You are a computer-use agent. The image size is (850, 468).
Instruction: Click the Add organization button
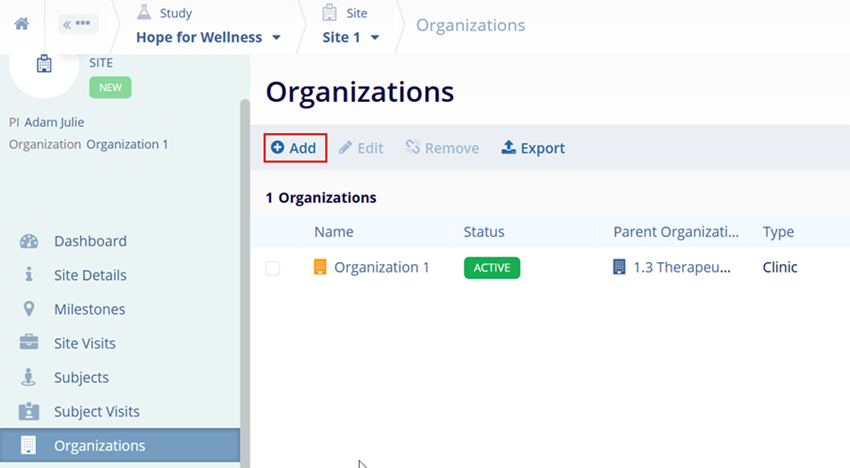point(294,148)
